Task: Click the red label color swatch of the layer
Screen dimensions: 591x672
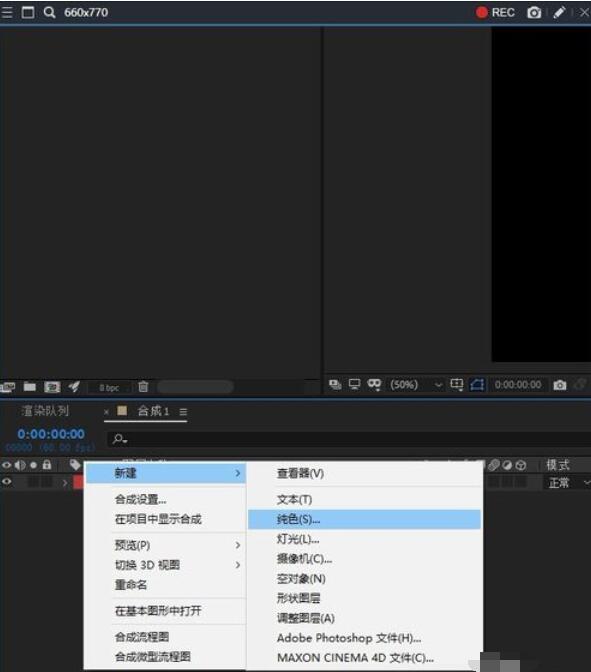Action: point(78,483)
